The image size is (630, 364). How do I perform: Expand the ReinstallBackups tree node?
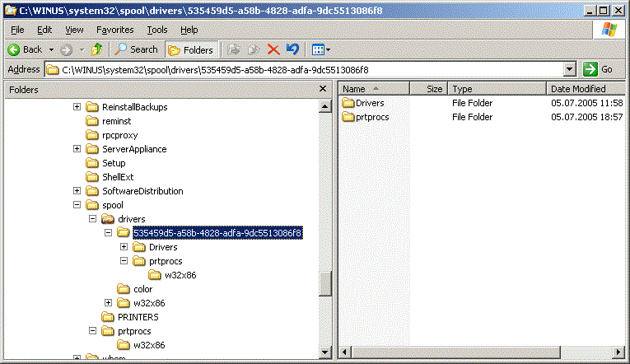point(77,107)
